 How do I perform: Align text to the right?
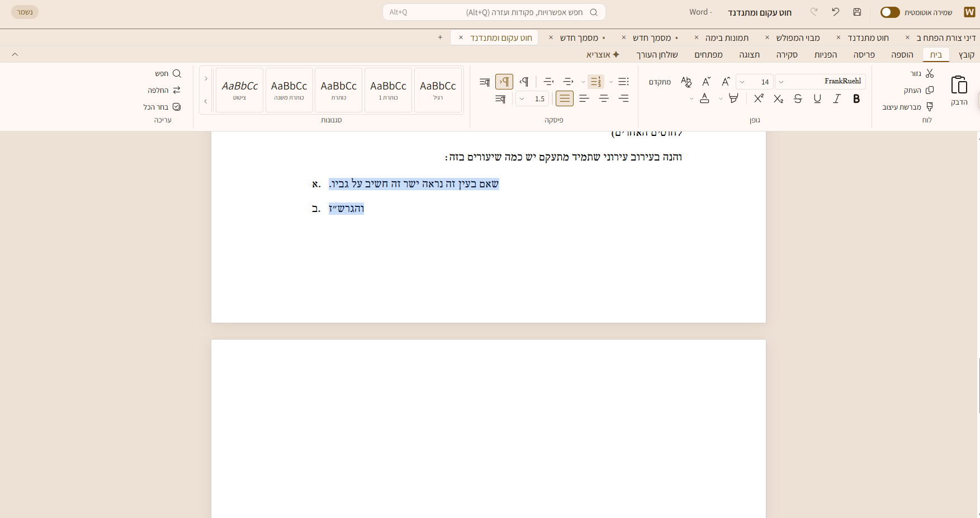[x=623, y=98]
